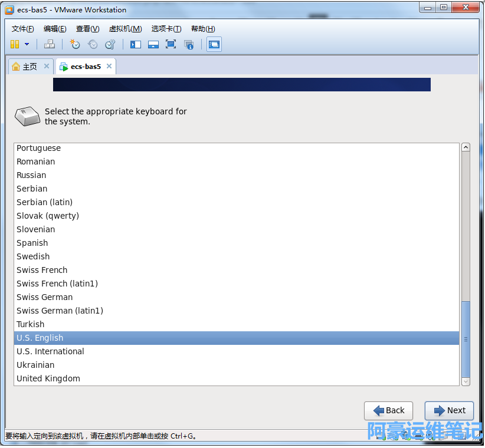Click the keyboard list scrollbar up arrow

pos(466,147)
